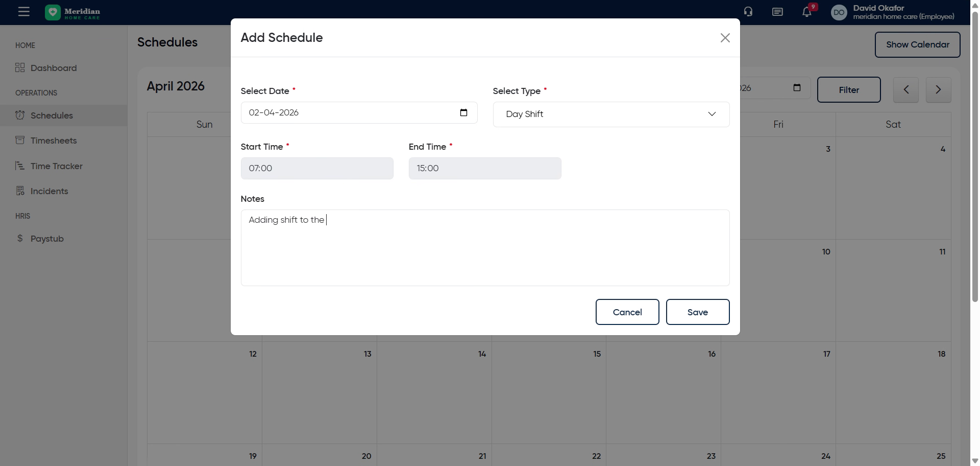Navigate to Incidents page
This screenshot has height=466, width=980.
click(49, 191)
